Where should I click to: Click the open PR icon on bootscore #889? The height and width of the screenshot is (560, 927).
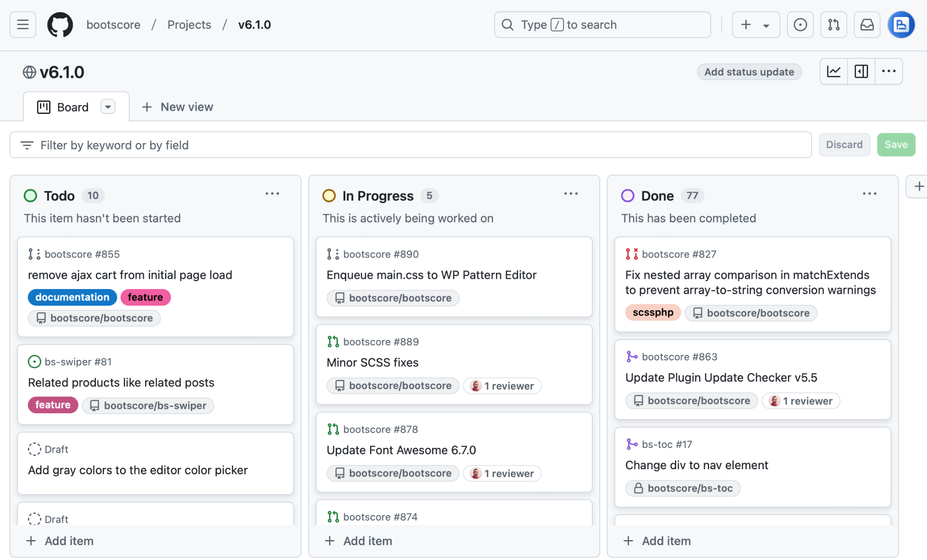[333, 341]
